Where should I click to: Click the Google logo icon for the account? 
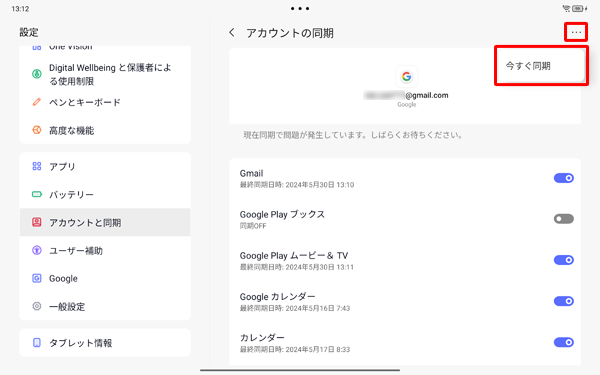pos(406,77)
